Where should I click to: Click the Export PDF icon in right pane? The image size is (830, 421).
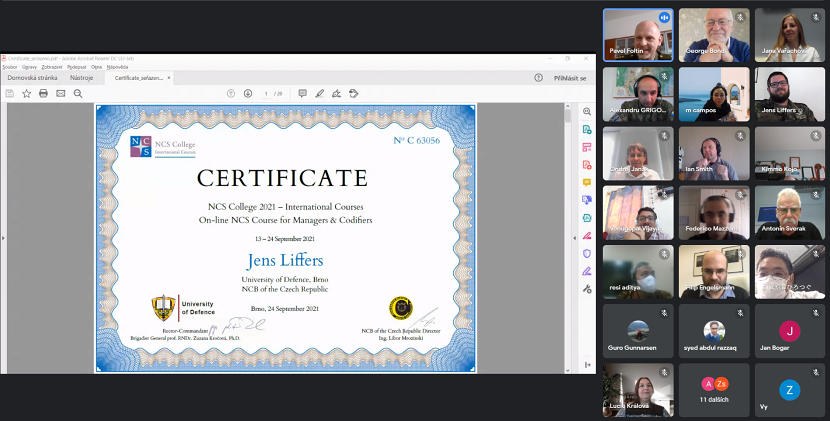[587, 130]
